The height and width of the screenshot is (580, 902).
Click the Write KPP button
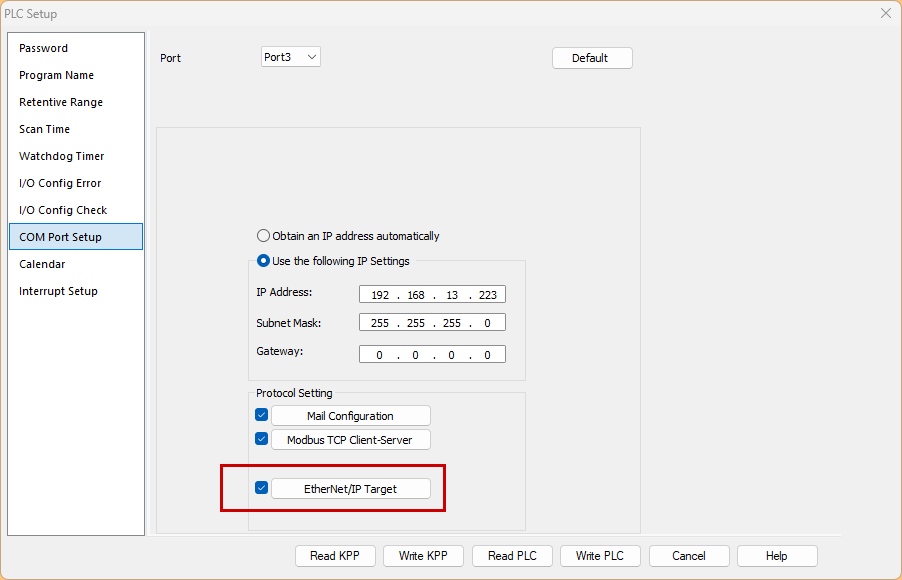tap(423, 556)
